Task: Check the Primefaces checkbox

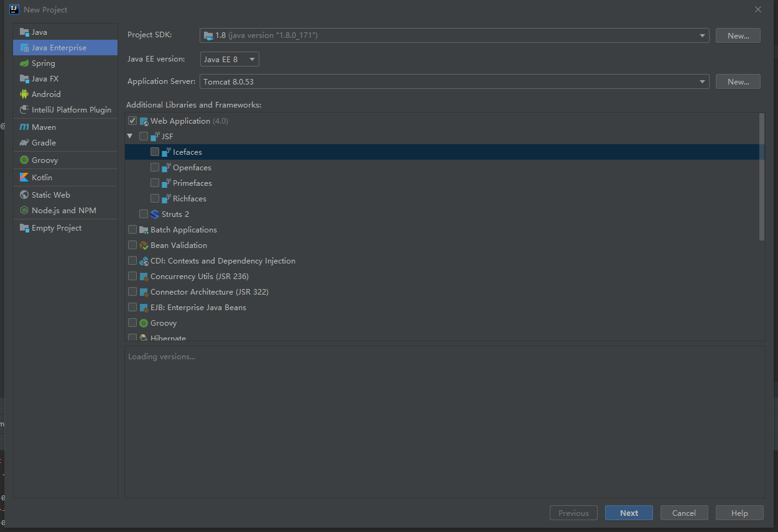Action: (x=155, y=183)
